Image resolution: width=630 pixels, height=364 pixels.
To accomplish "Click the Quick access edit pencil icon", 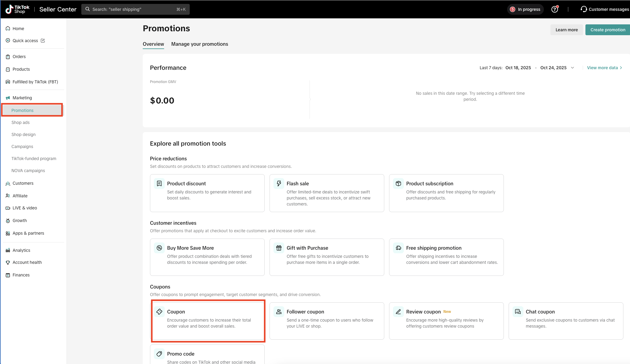I will click(43, 41).
